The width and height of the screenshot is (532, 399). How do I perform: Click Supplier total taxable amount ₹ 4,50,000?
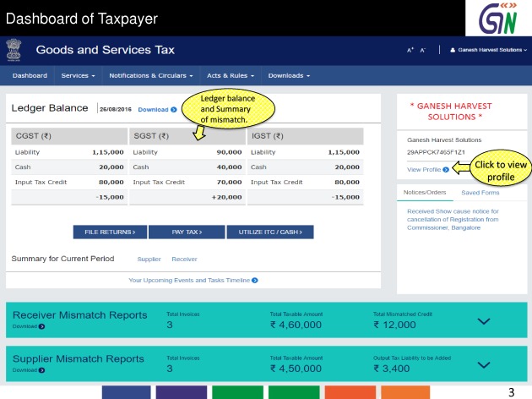click(296, 369)
